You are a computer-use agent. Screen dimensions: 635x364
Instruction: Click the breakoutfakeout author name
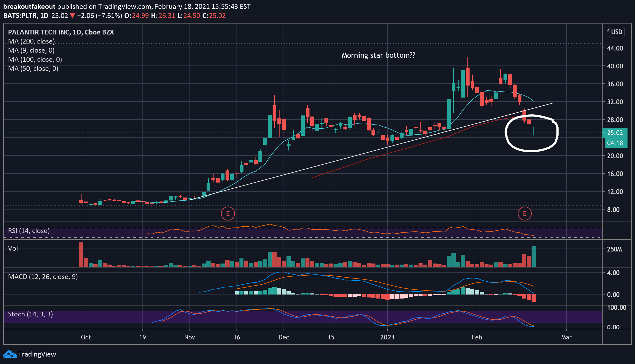(29, 7)
